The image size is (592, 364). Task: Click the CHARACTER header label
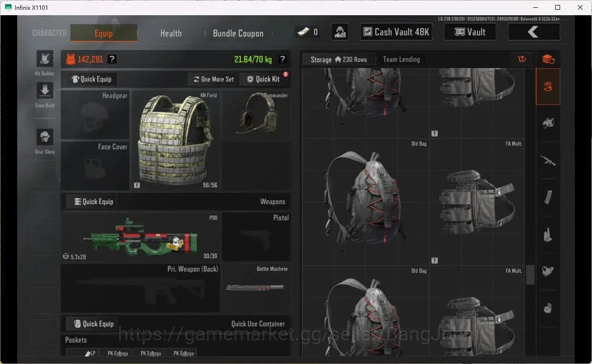pos(50,33)
